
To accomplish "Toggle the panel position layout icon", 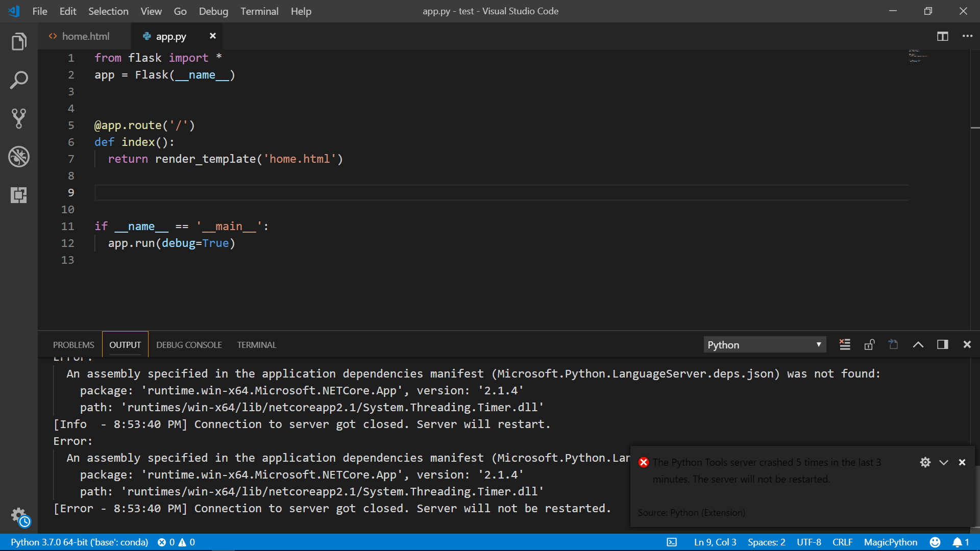I will pyautogui.click(x=942, y=344).
